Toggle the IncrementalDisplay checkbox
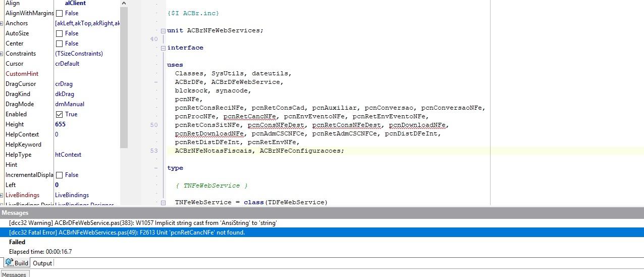Image resolution: width=644 pixels, height=277 pixels. (x=59, y=175)
